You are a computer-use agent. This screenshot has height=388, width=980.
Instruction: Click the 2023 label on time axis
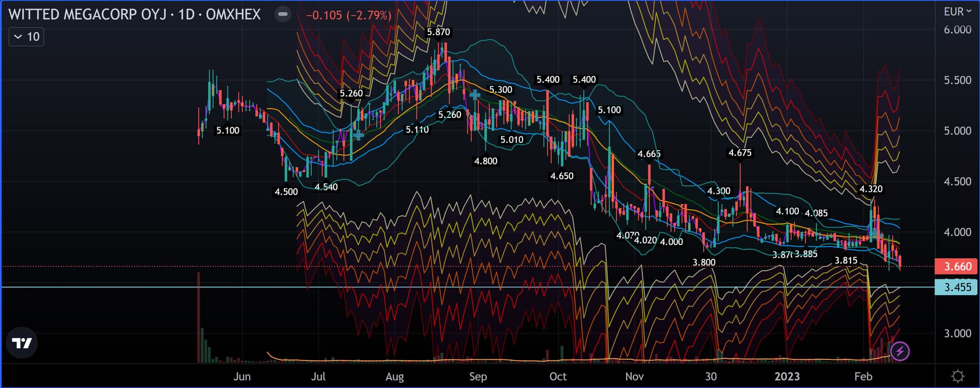787,377
